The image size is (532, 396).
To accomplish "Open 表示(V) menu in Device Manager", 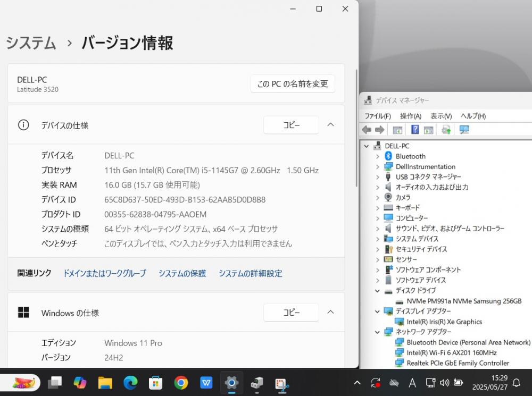I will (441, 116).
